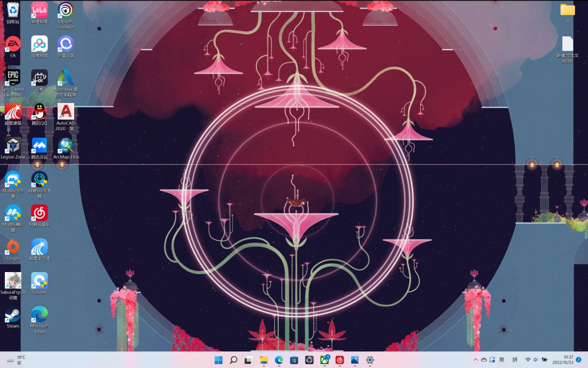Open the volume speaker tray icon
588x368 pixels.
(536, 360)
